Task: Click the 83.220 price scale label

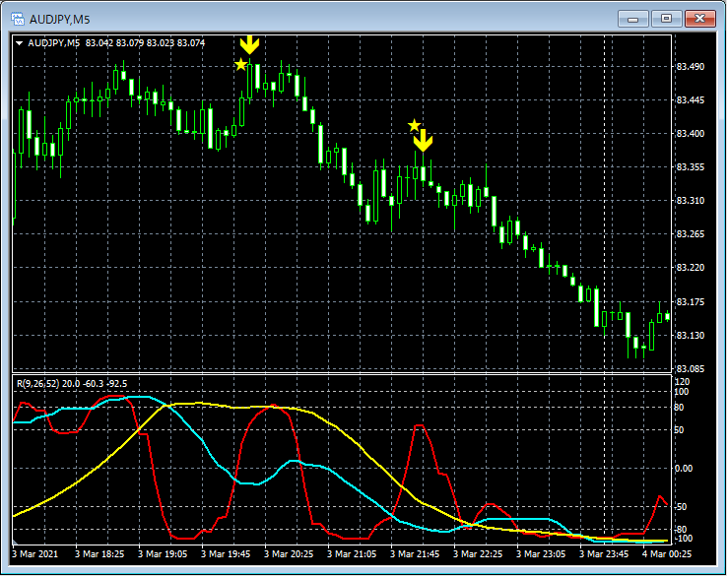Action: pyautogui.click(x=690, y=268)
